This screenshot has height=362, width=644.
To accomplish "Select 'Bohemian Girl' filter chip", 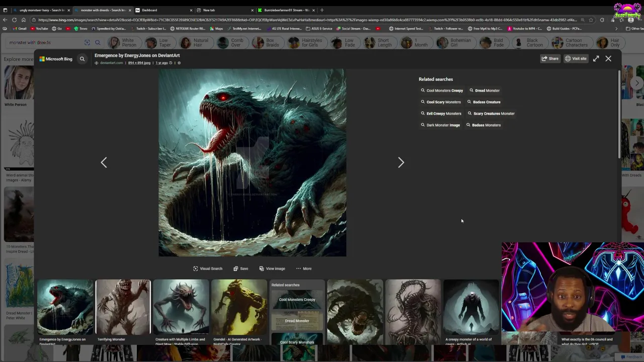I will pos(454,43).
